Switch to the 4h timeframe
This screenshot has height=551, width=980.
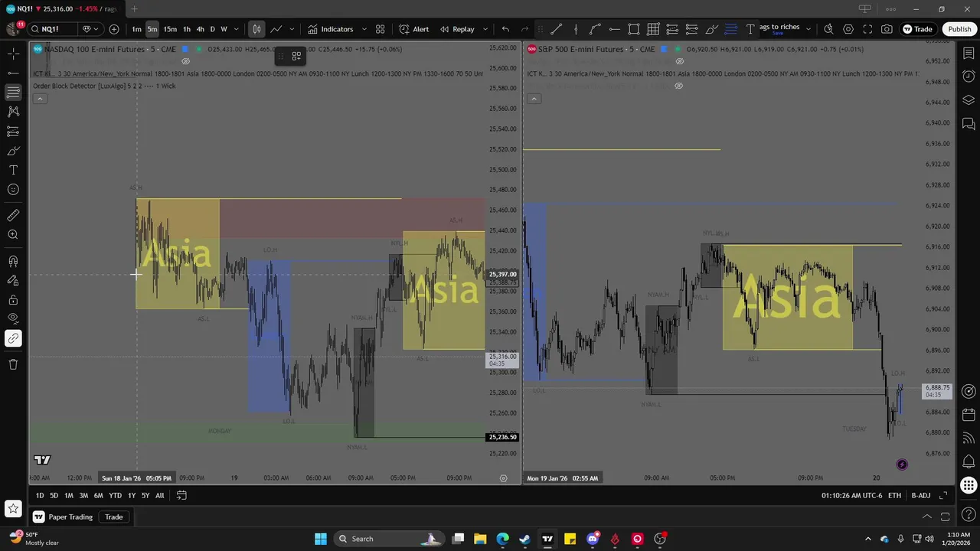click(x=201, y=29)
